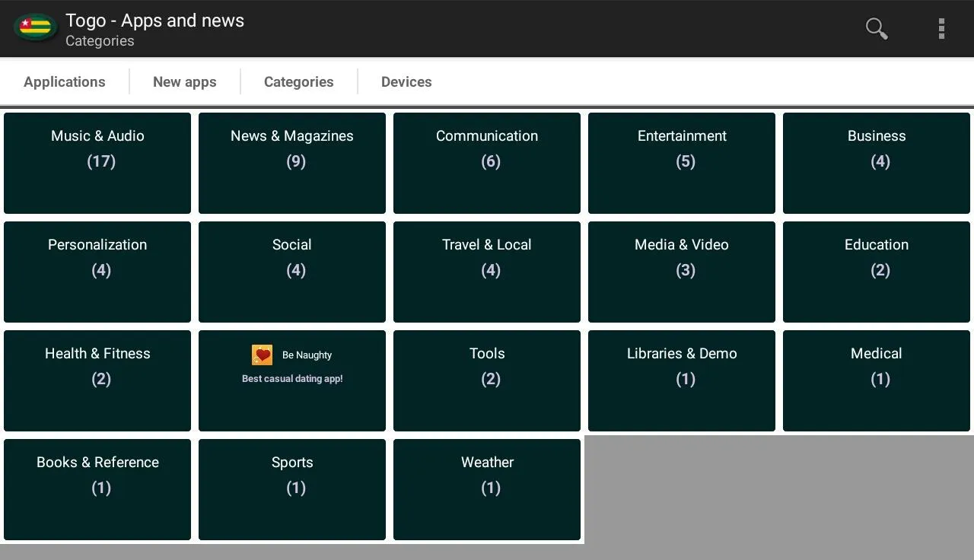Switch to the Applications tab

pos(65,82)
